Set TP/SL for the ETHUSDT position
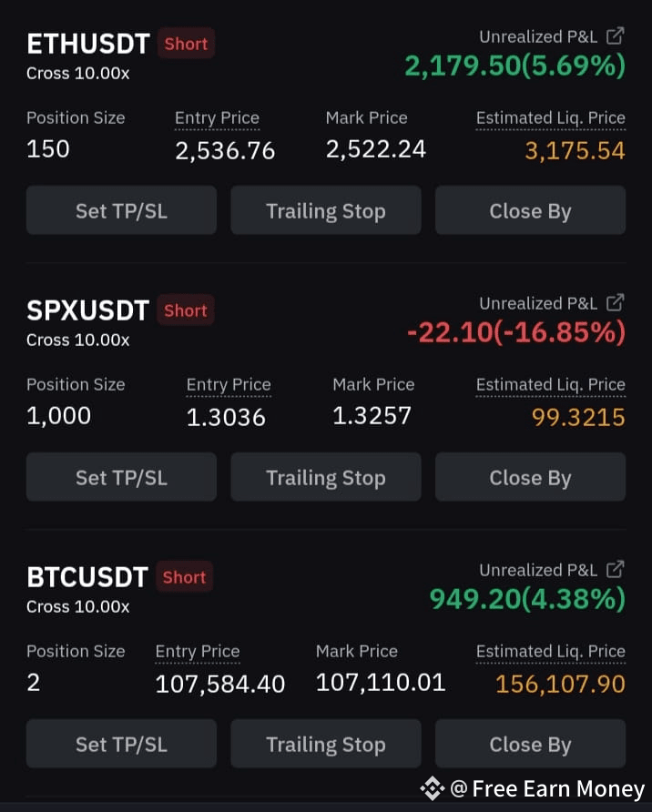This screenshot has height=812, width=652. [x=121, y=210]
